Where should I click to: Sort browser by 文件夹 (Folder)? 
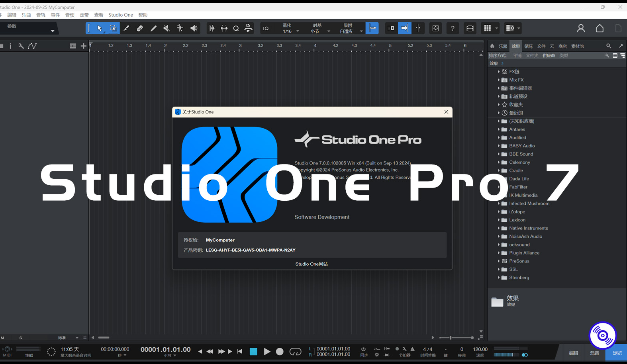(532, 56)
